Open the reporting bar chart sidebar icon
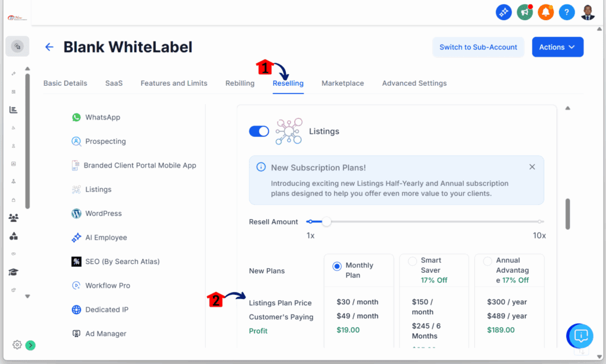606x364 pixels. pos(14,109)
